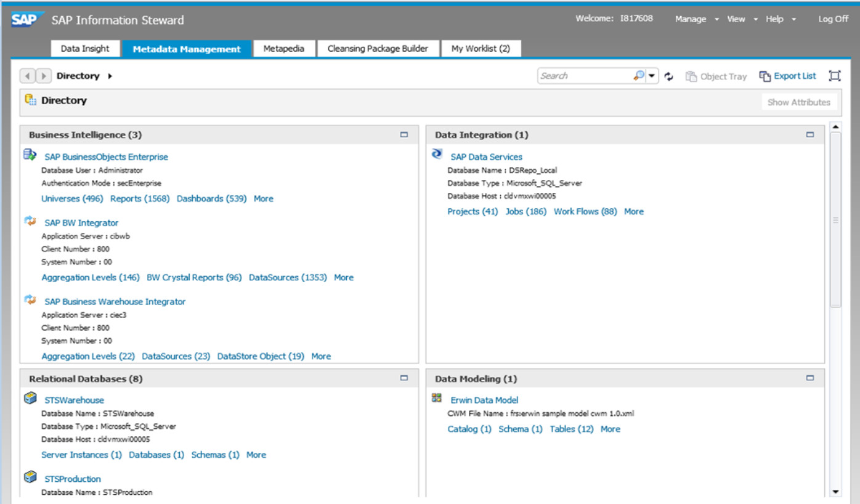Click the Export List icon button
This screenshot has width=860, height=504.
765,76
